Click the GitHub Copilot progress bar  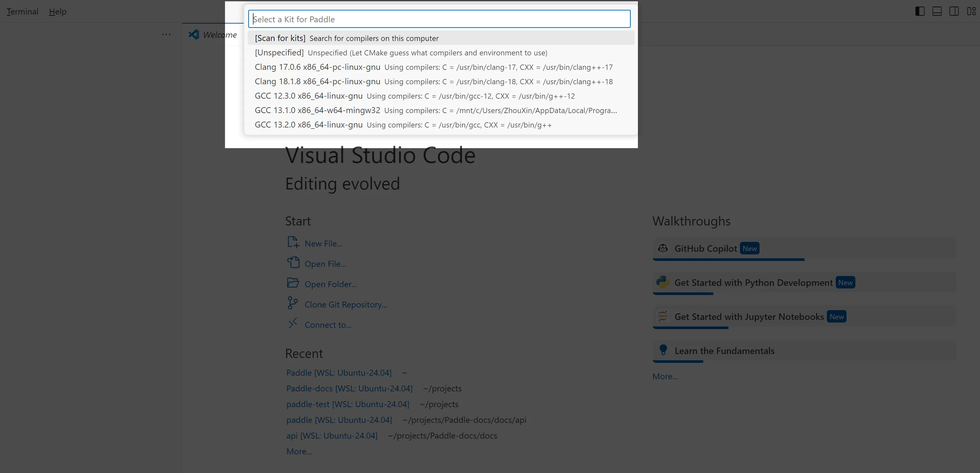point(728,260)
